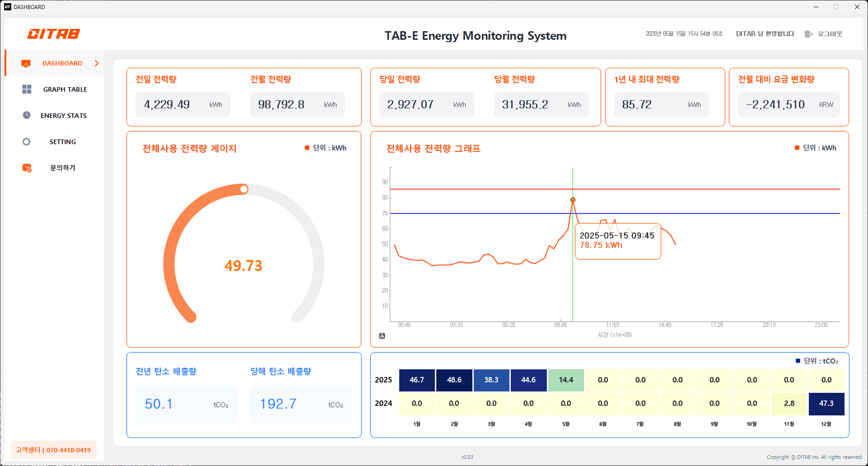868x466 pixels.
Task: Click the 고객센터 phone number button
Action: pyautogui.click(x=53, y=450)
